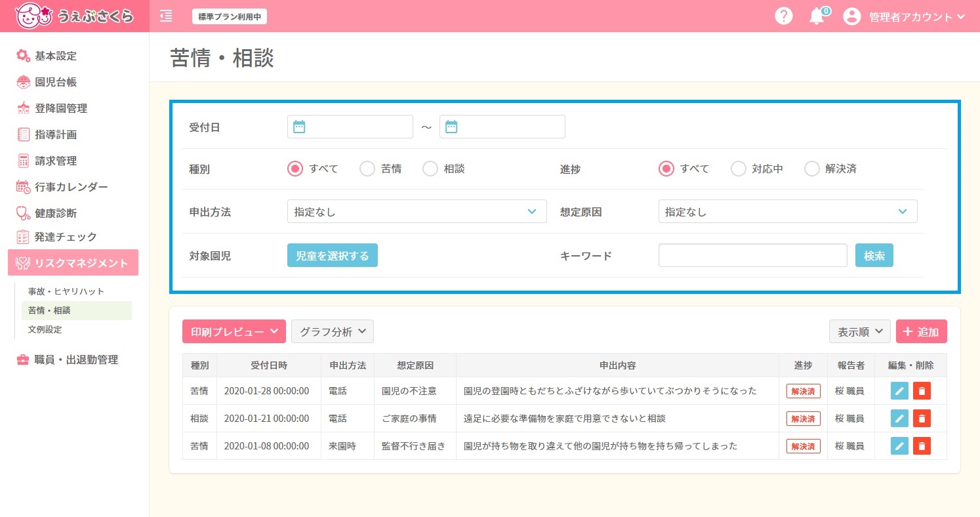
Task: Click the 健康診断 stethoscope icon
Action: [24, 213]
